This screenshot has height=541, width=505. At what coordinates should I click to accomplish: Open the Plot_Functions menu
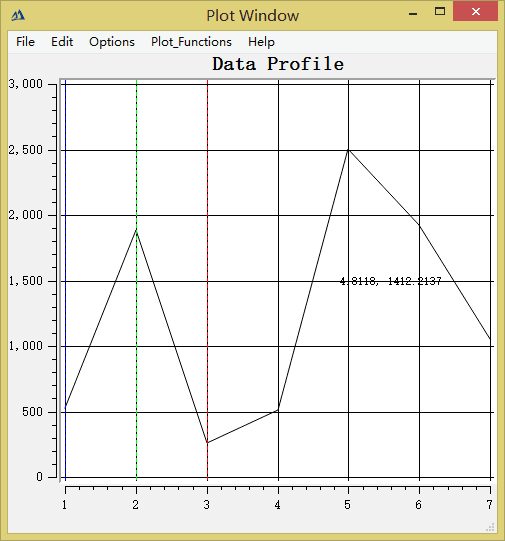[191, 42]
